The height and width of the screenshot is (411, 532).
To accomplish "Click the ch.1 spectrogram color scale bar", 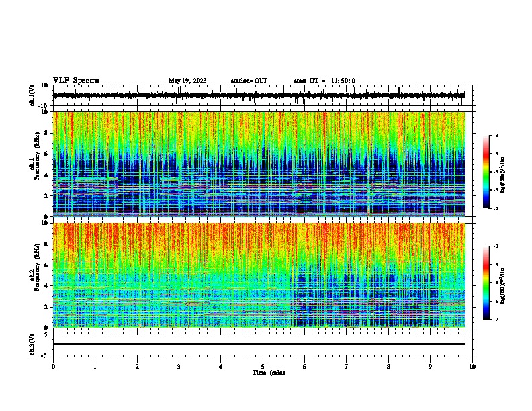I will tap(486, 172).
